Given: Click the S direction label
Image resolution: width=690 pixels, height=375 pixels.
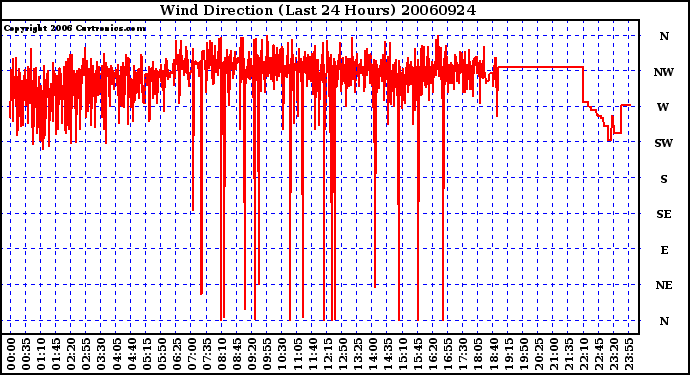Looking at the screenshot, I should (x=664, y=179).
